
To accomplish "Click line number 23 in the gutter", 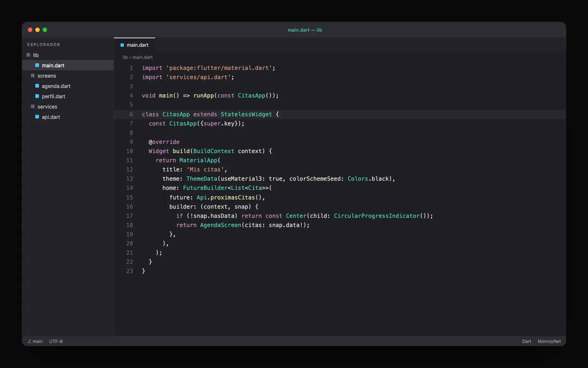I will tap(129, 271).
